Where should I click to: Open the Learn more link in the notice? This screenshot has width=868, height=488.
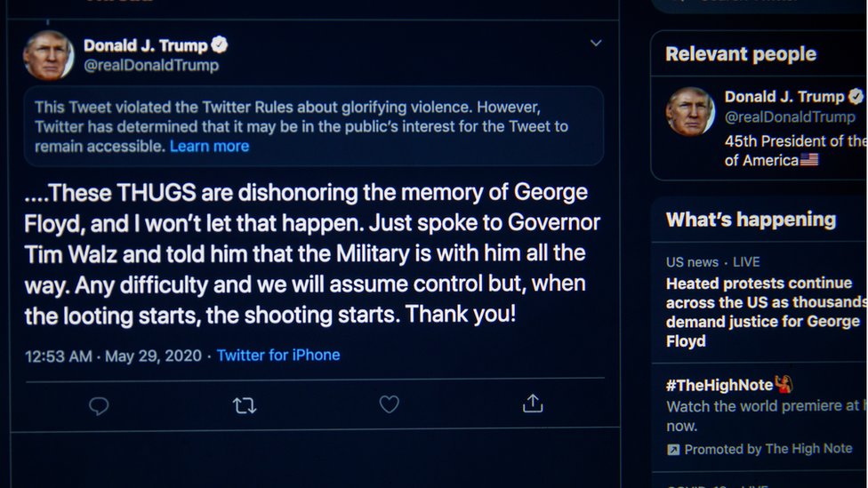pos(209,146)
